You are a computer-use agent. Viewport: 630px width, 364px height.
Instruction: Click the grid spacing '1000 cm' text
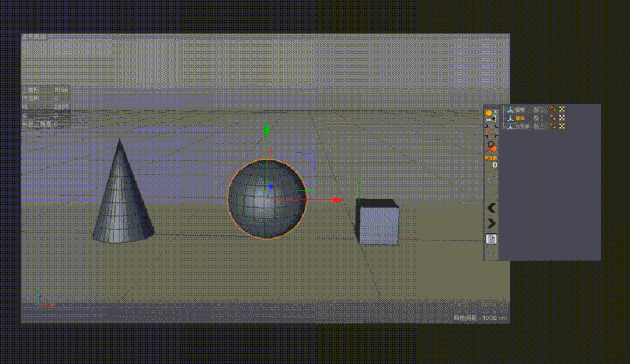pyautogui.click(x=495, y=317)
